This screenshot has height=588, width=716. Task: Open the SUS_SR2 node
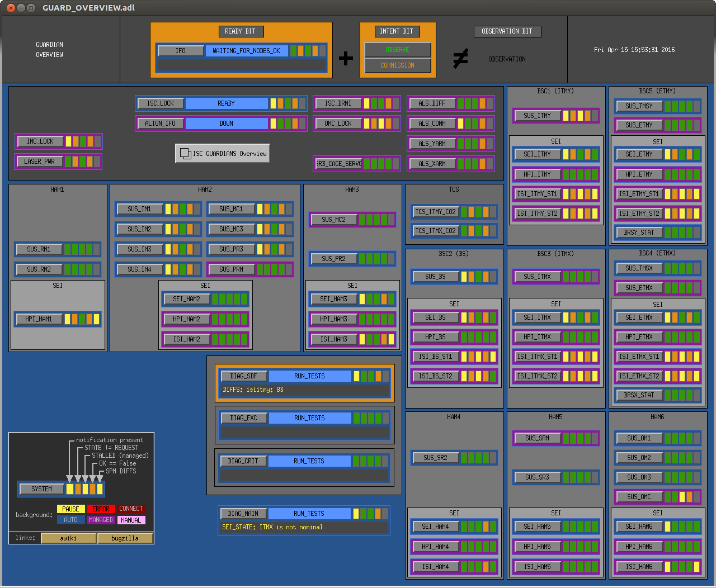tap(436, 458)
